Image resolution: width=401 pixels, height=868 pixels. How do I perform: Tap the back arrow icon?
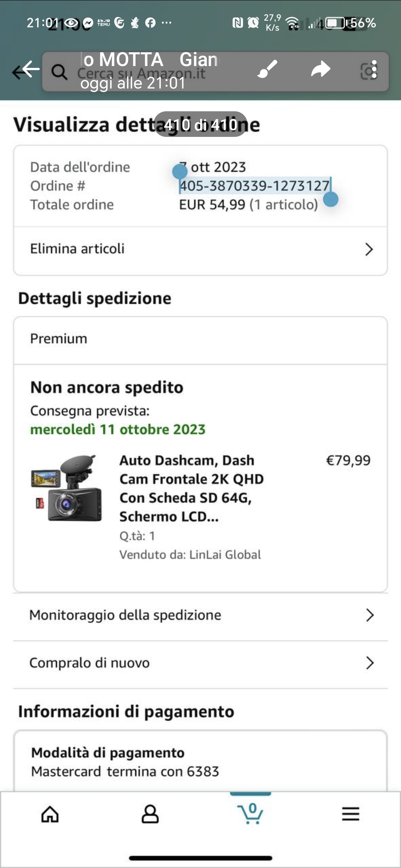[26, 70]
